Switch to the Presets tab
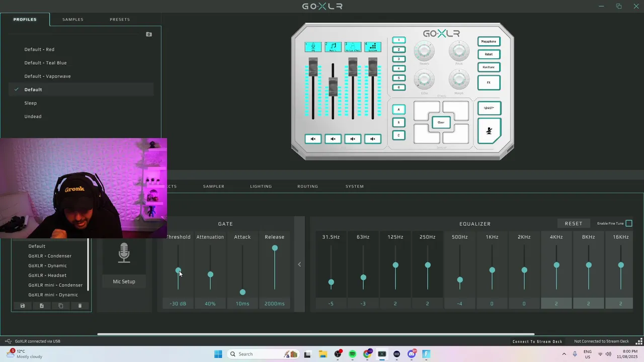 click(120, 19)
